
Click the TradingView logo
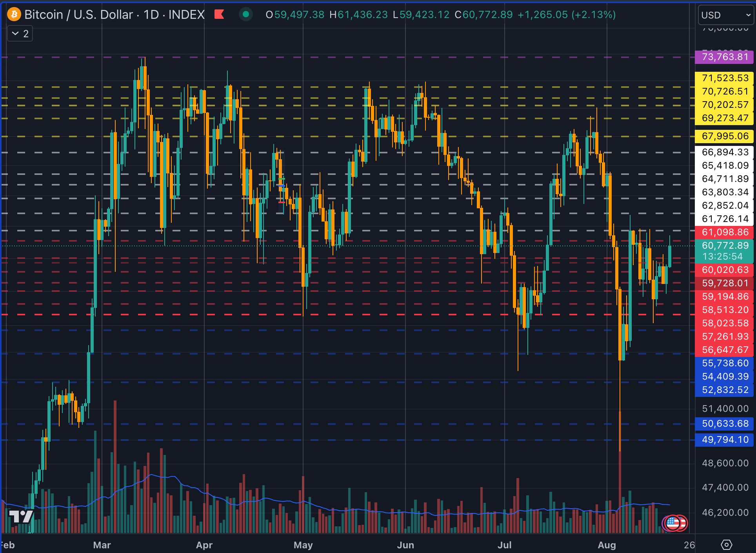click(21, 517)
